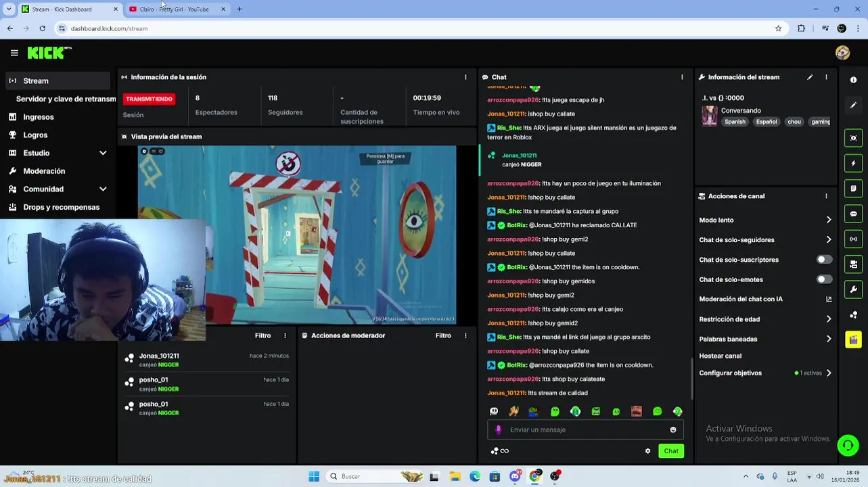Expand Modo lento options
The height and width of the screenshot is (487, 868).
click(x=829, y=220)
